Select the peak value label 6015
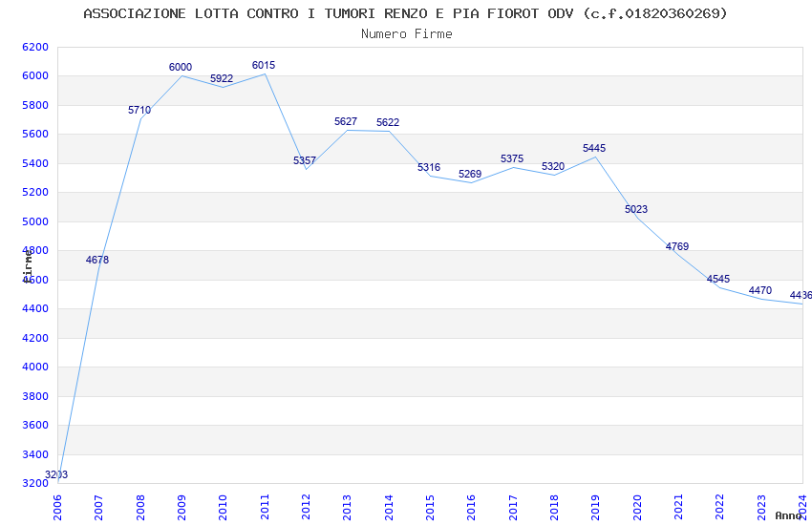The image size is (812, 525). tap(264, 65)
